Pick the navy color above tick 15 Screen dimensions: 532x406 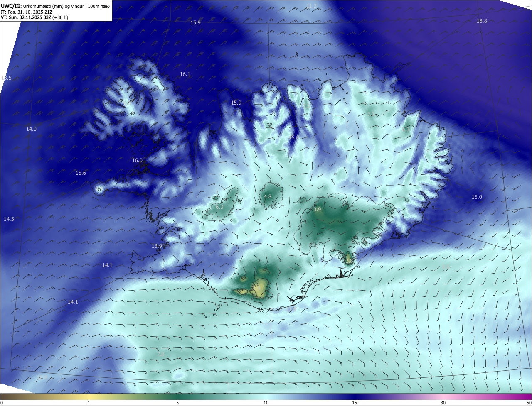355,396
